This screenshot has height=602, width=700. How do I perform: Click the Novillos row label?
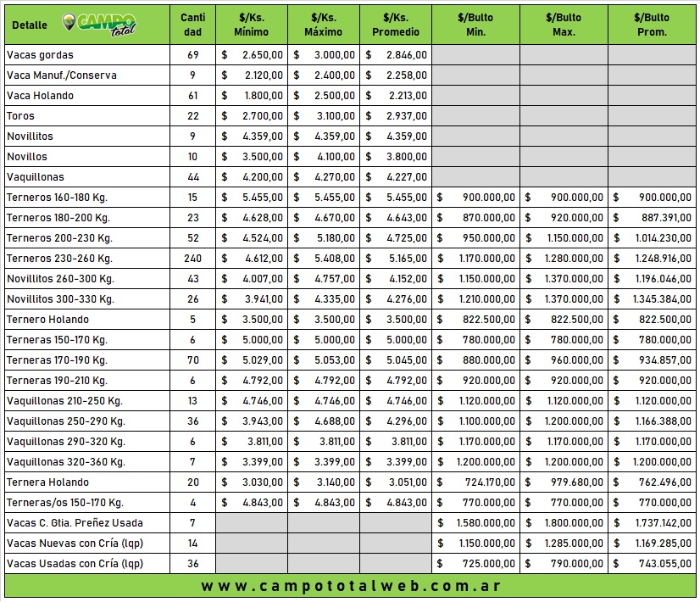coord(26,157)
